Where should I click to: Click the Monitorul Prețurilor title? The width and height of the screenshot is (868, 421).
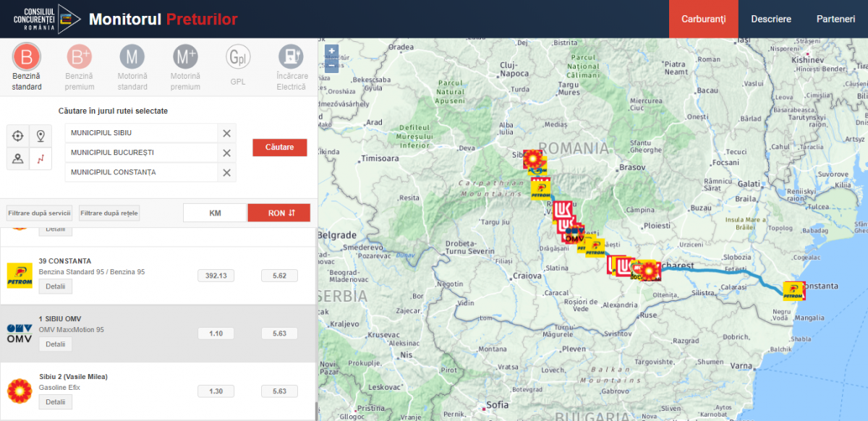click(163, 20)
